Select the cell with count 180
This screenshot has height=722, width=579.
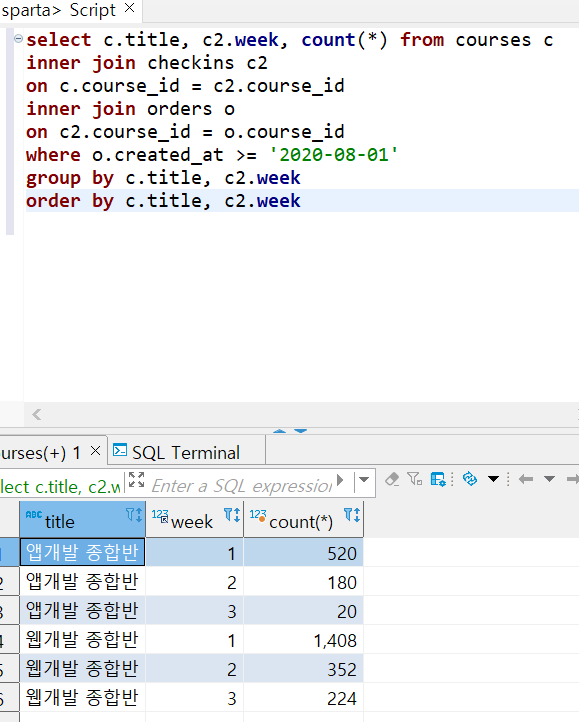(x=304, y=582)
